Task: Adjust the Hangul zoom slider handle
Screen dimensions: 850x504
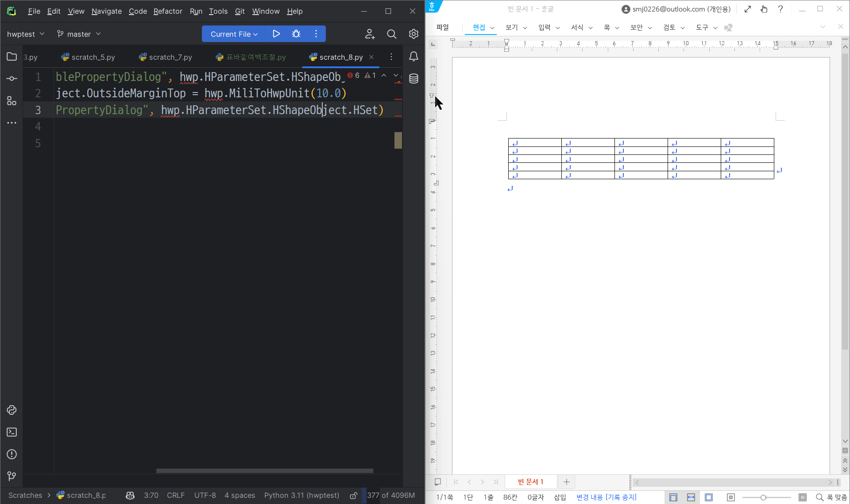Action: (x=763, y=498)
